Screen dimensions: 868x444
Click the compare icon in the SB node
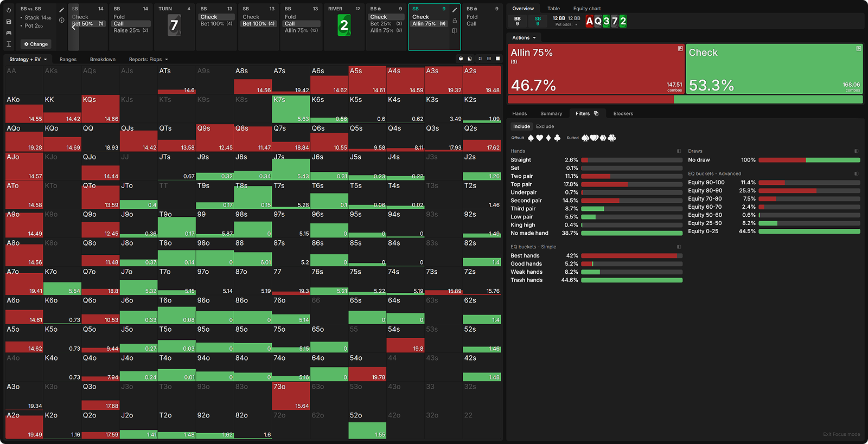point(455,30)
